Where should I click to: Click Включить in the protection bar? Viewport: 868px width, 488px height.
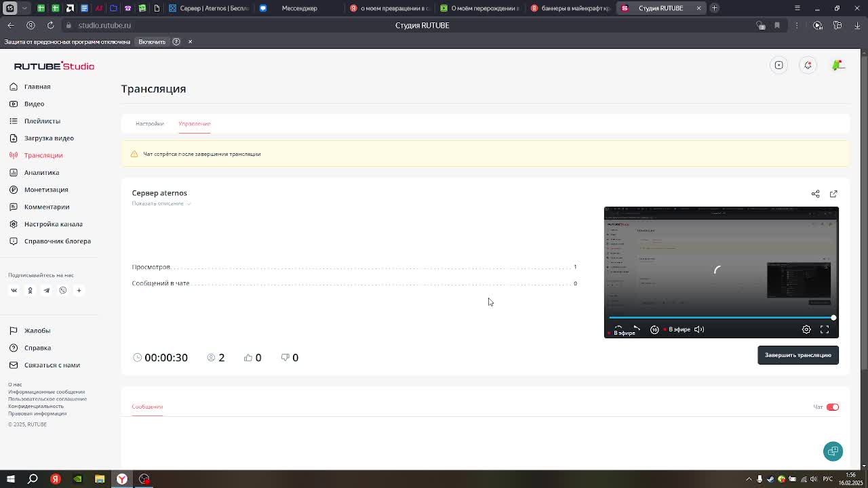[x=152, y=42]
